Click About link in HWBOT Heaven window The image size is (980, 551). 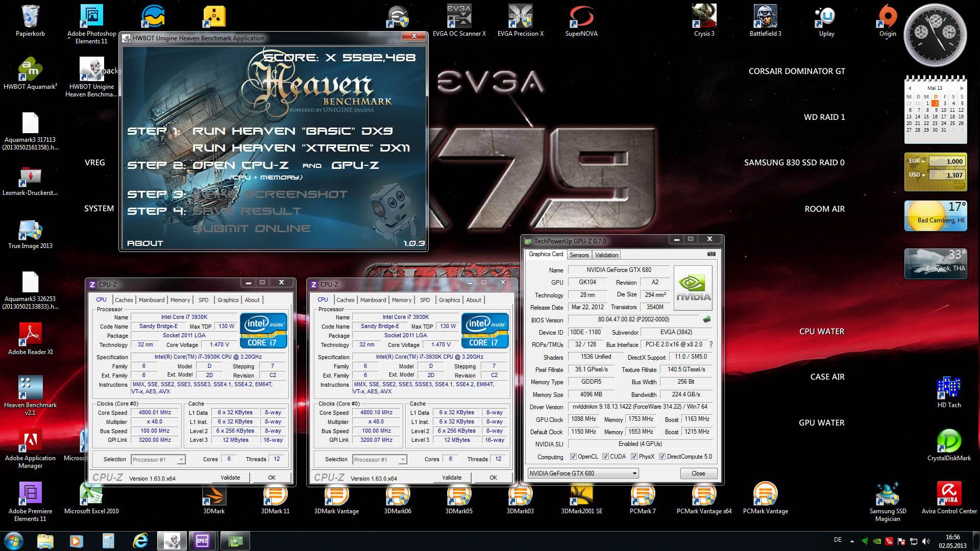pyautogui.click(x=145, y=243)
